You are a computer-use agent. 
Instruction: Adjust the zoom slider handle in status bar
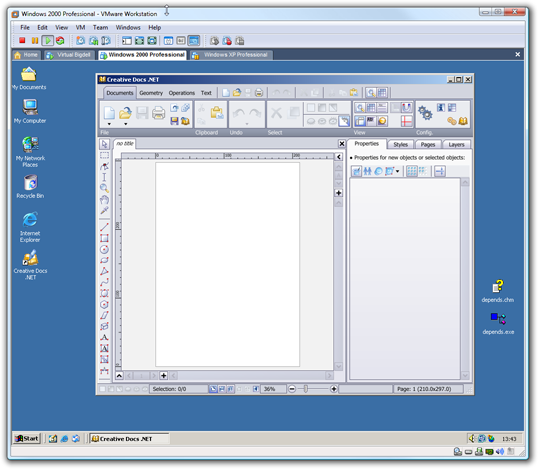[306, 389]
